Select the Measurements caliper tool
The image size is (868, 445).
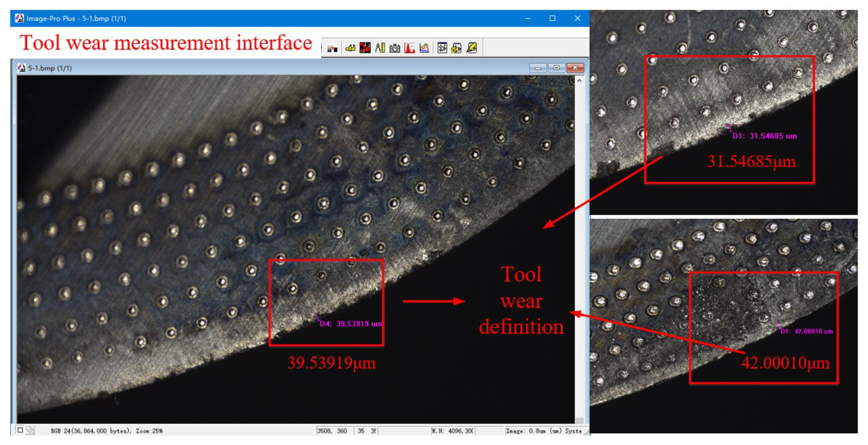coord(381,49)
